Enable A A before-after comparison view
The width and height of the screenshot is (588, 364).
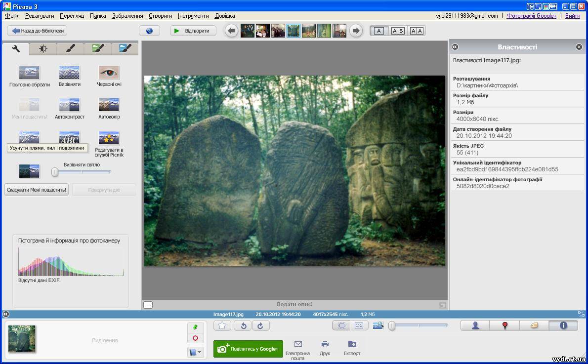click(416, 31)
